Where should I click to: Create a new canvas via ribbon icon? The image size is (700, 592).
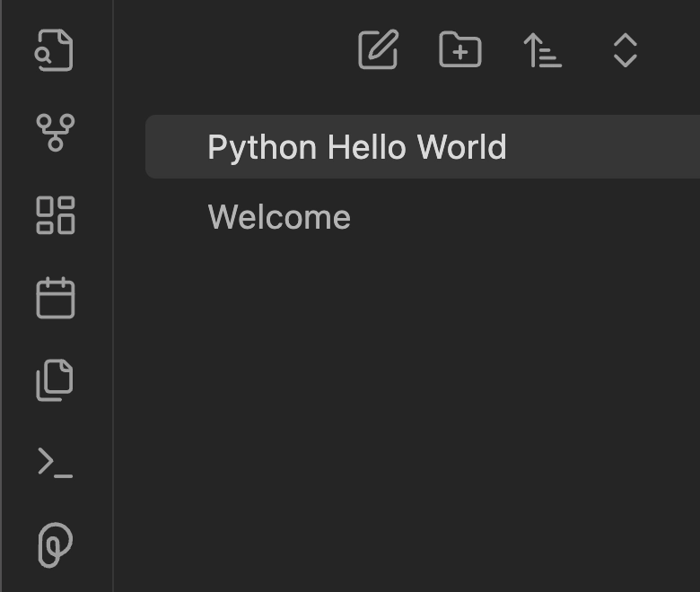click(x=55, y=215)
